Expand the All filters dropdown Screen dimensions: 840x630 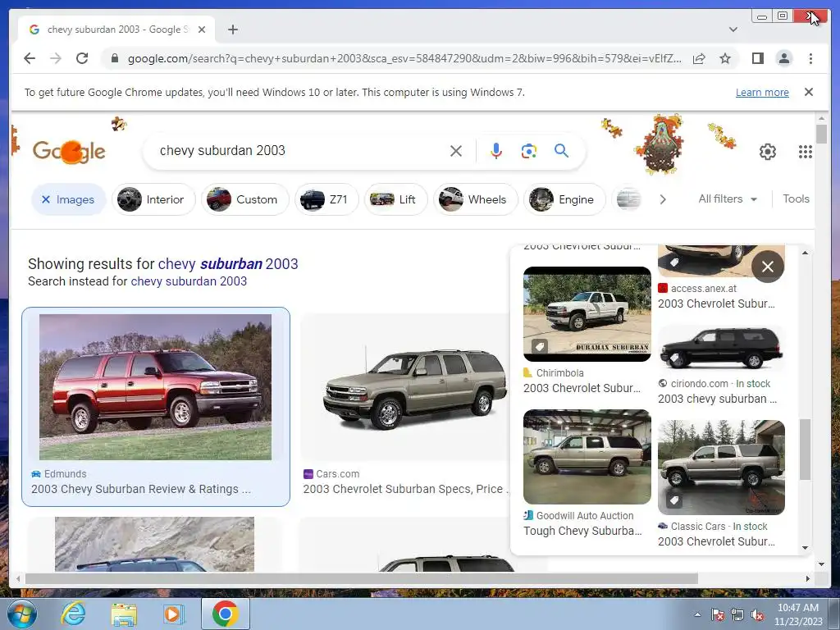[728, 199]
